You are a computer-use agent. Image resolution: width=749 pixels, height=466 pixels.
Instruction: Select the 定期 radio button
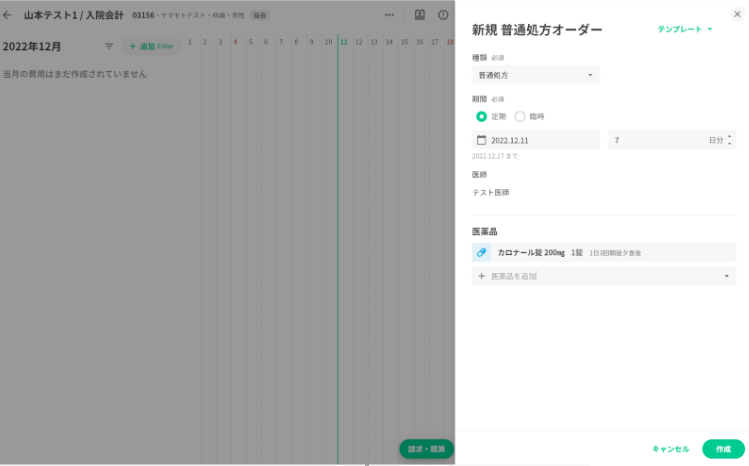(482, 116)
